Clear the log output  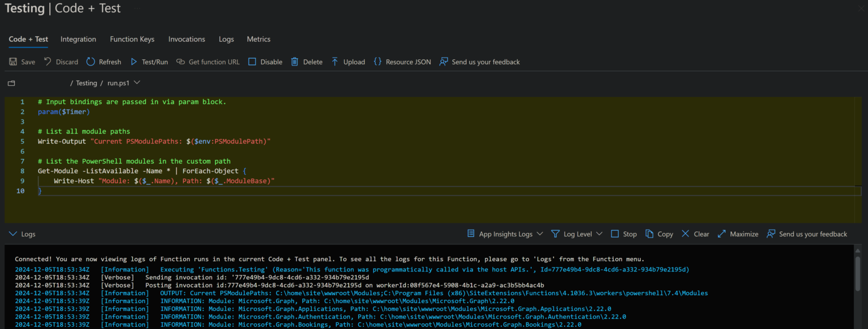tap(686, 234)
